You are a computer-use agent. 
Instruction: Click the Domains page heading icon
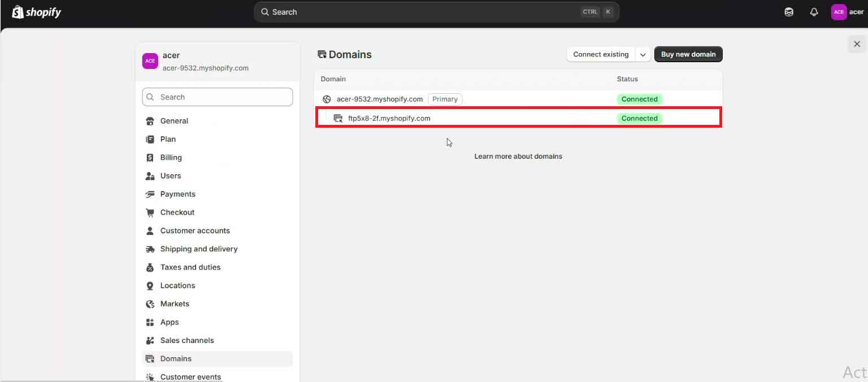click(x=322, y=54)
